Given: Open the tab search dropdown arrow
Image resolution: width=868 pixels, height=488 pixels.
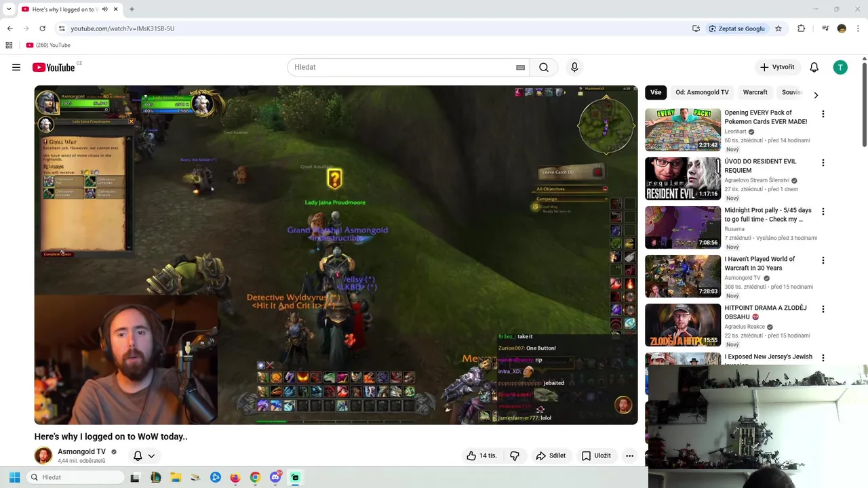Looking at the screenshot, I should pyautogui.click(x=9, y=9).
